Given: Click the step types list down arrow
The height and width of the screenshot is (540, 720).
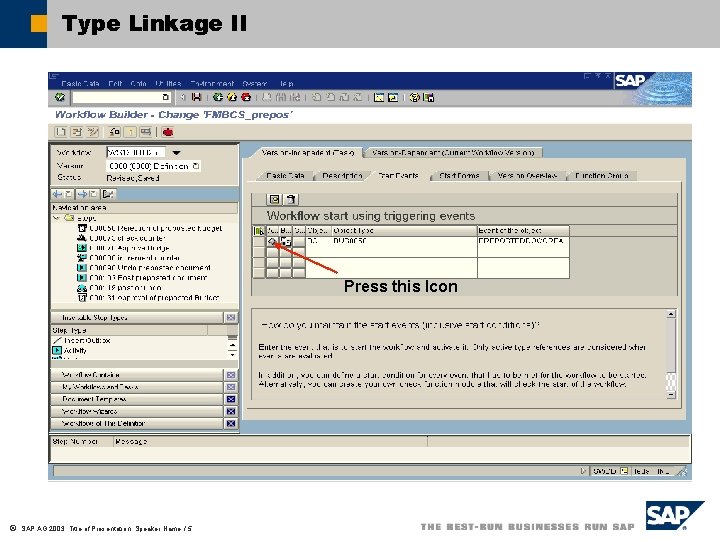Looking at the screenshot, I should [x=232, y=354].
